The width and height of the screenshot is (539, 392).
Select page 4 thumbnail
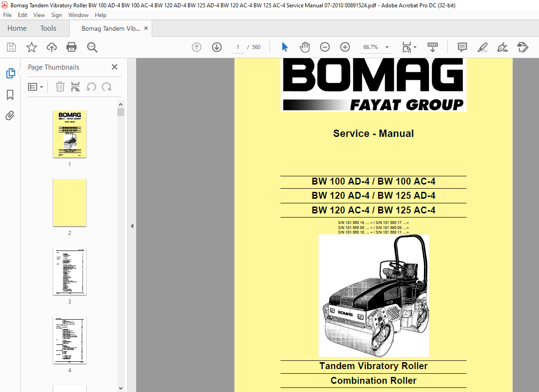pos(70,340)
